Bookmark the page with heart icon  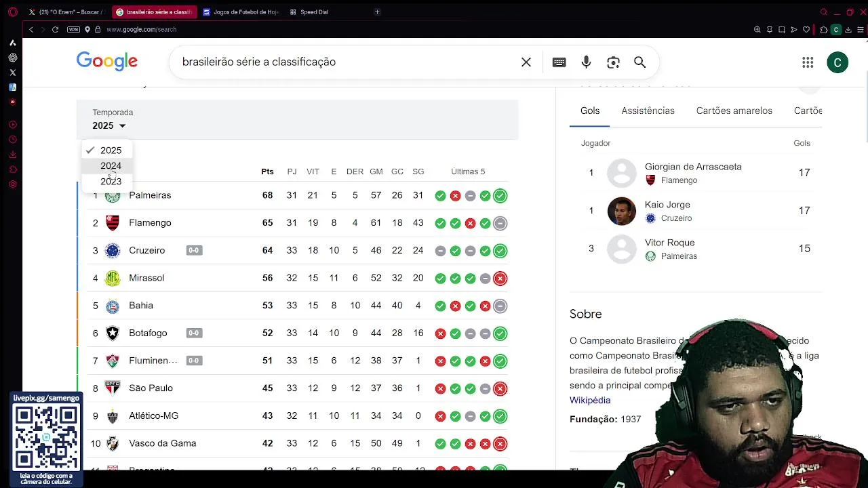pyautogui.click(x=806, y=29)
